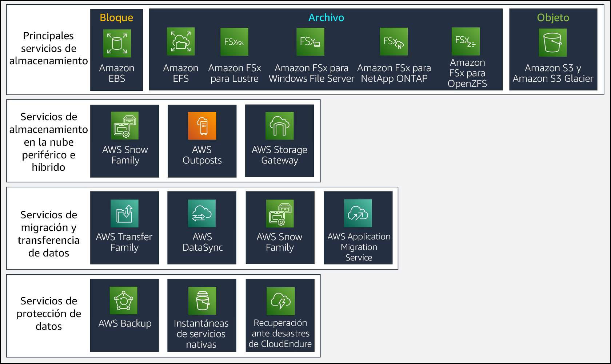The image size is (611, 364).
Task: Click the AWS Transfer Family icon
Action: (124, 213)
